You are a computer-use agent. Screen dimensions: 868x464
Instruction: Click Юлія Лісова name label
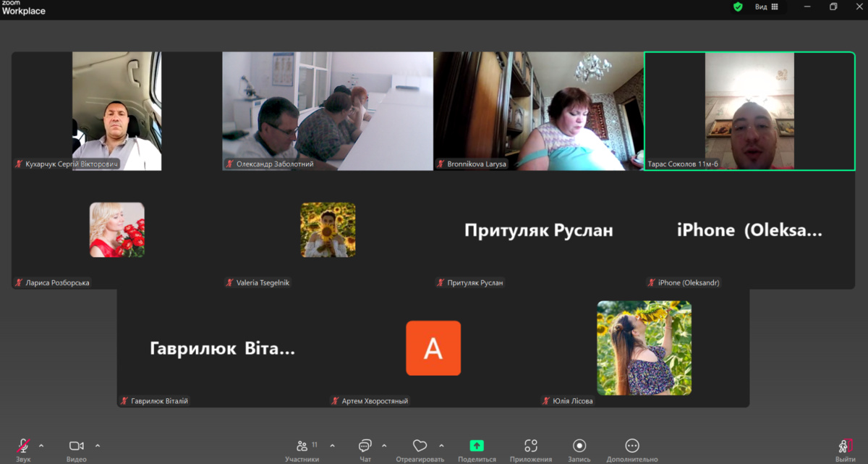(x=573, y=401)
